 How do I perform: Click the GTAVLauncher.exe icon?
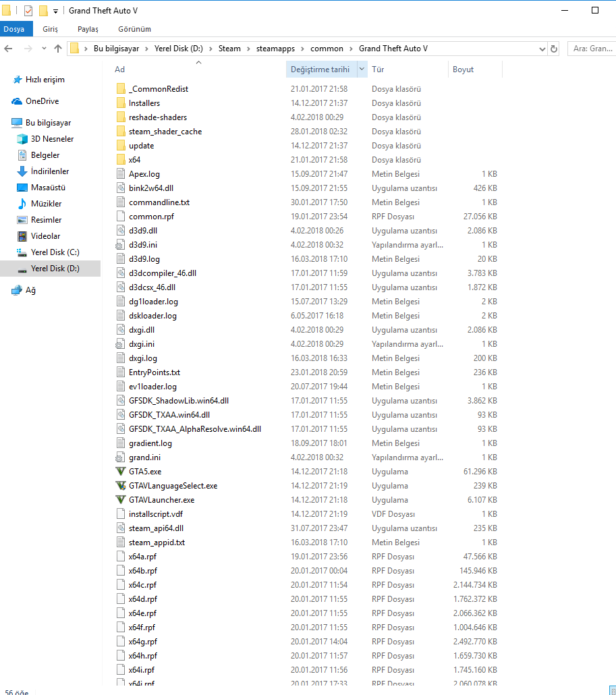[121, 499]
